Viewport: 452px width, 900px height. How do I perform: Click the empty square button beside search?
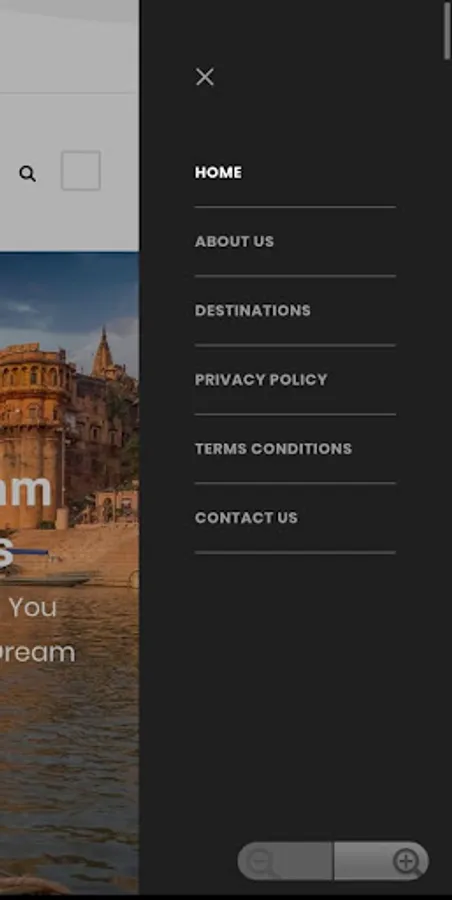click(81, 170)
